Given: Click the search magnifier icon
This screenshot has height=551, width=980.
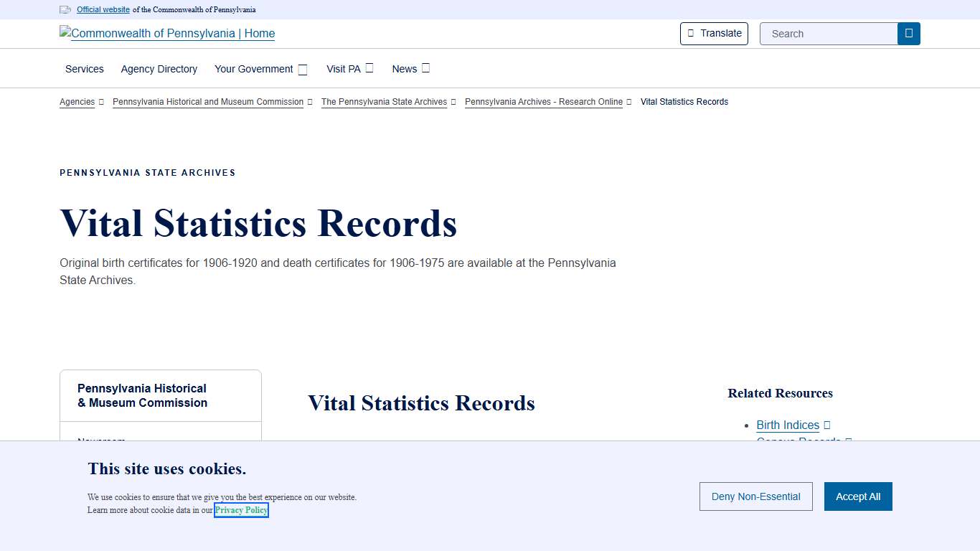Looking at the screenshot, I should tap(908, 33).
